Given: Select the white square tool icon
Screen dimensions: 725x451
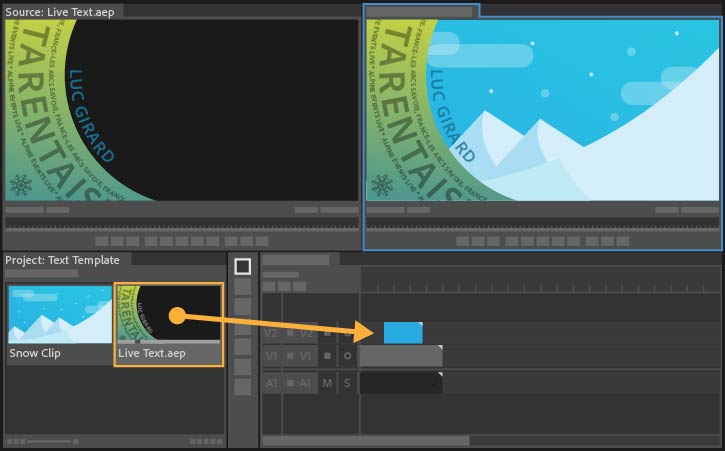Looking at the screenshot, I should point(243,266).
